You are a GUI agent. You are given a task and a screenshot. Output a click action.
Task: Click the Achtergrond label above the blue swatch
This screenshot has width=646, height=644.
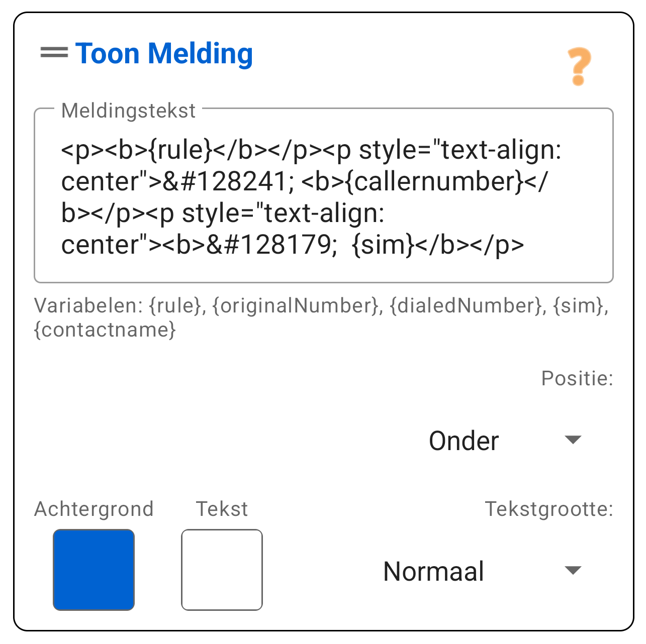tap(94, 509)
